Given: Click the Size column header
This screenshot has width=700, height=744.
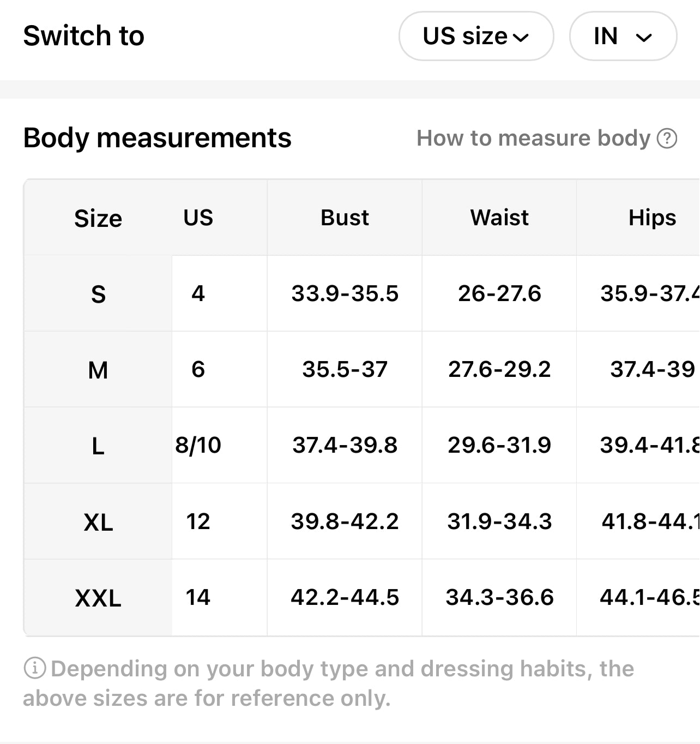Looking at the screenshot, I should [x=98, y=218].
